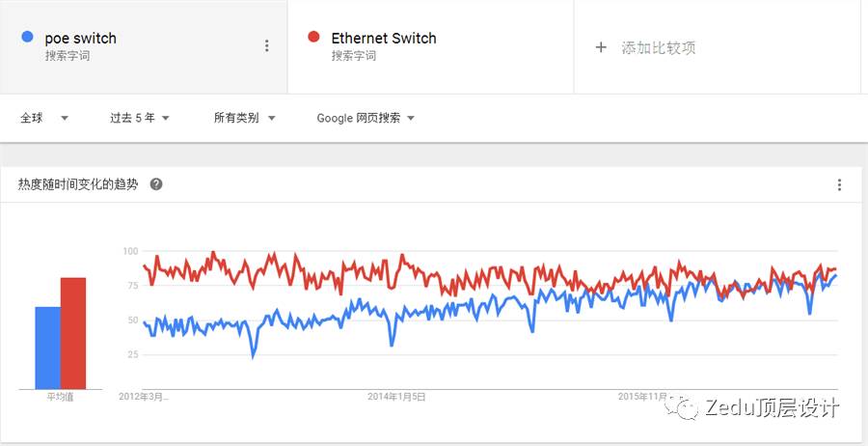Open the trend chart's three-dot options menu

839,185
